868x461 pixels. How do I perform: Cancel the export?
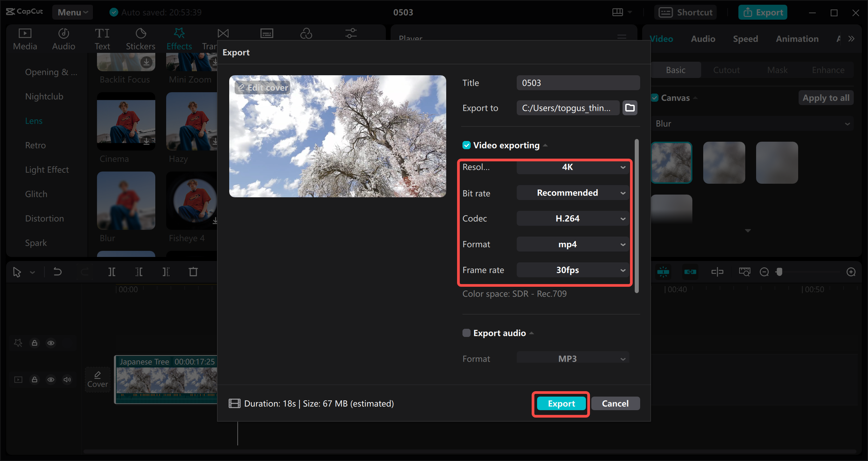[615, 403]
